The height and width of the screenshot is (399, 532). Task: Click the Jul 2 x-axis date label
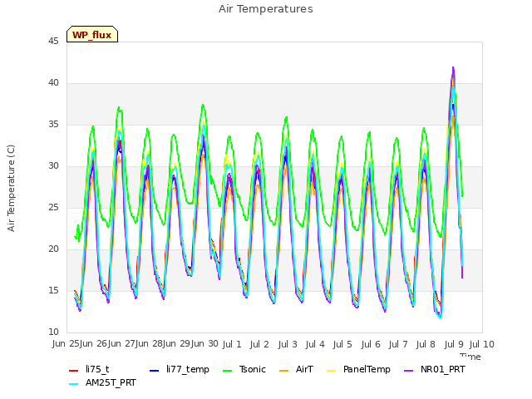click(259, 344)
